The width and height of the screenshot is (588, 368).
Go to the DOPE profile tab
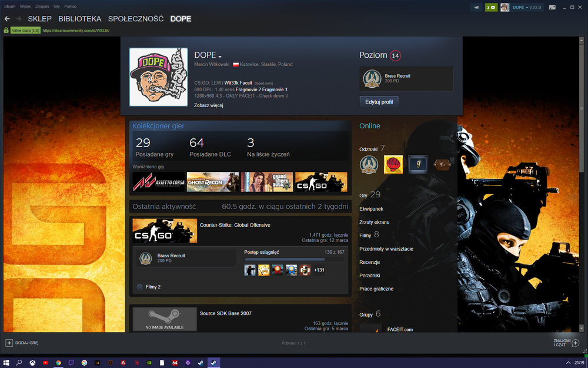pos(181,19)
